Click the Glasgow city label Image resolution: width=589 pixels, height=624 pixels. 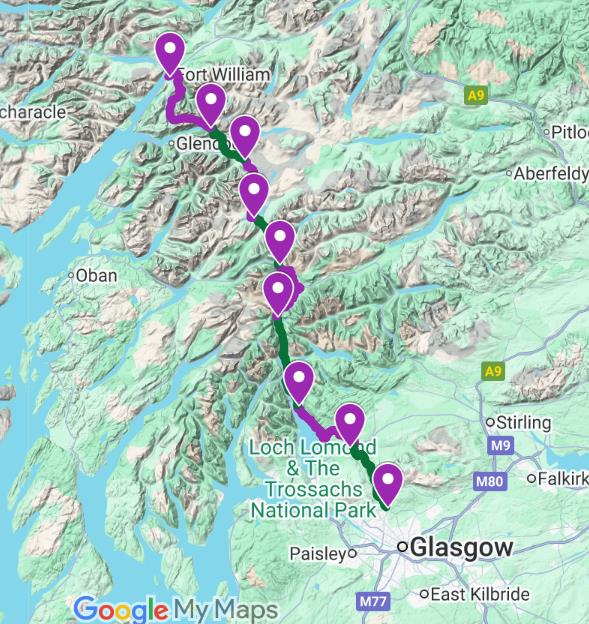(x=462, y=548)
